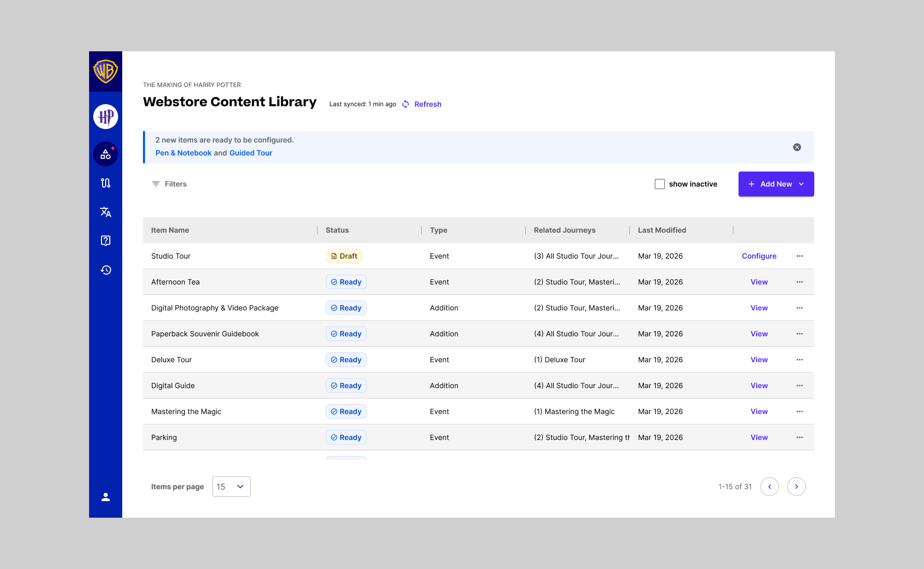
Task: Select the Deluxe Tour item name
Action: click(x=171, y=360)
